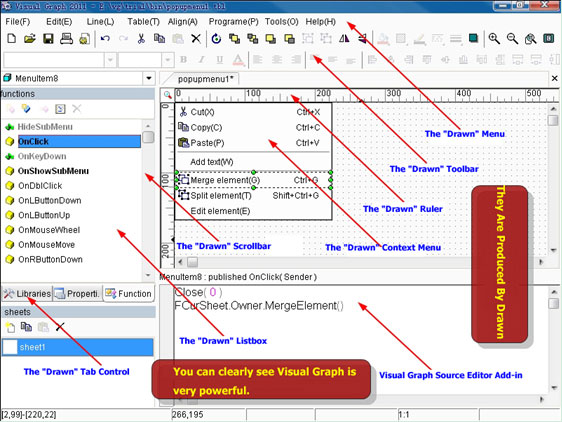
Task: Open a file using the folder icon
Action: point(30,38)
